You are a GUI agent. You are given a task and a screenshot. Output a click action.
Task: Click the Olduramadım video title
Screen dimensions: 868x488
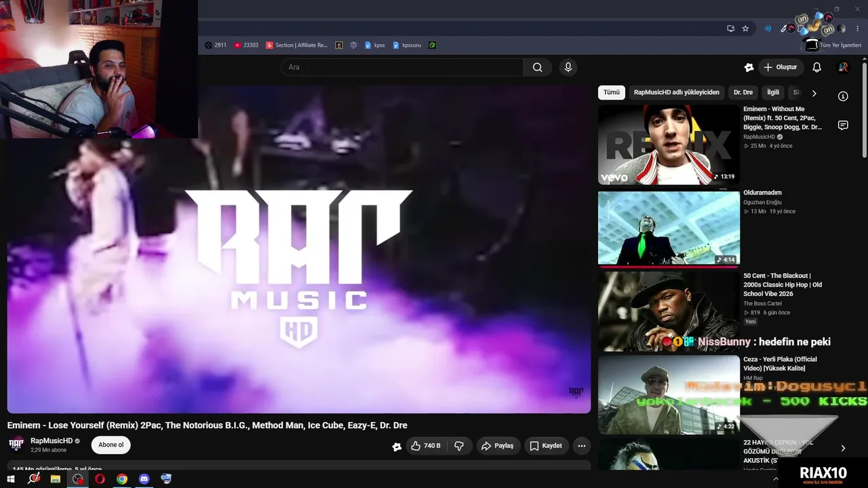tap(762, 192)
